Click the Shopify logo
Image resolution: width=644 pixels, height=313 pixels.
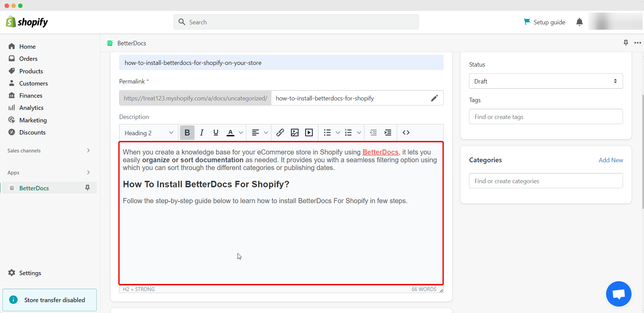pos(27,22)
